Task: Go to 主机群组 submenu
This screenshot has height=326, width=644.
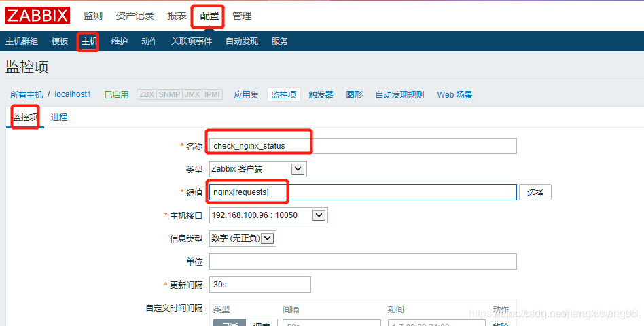Action: 22,41
